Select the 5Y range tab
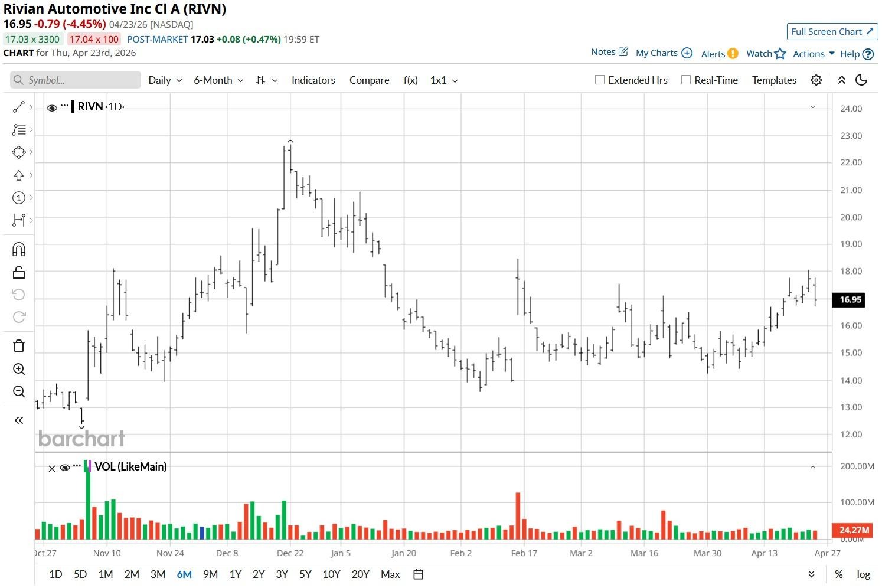The width and height of the screenshot is (882, 588). pos(305,574)
